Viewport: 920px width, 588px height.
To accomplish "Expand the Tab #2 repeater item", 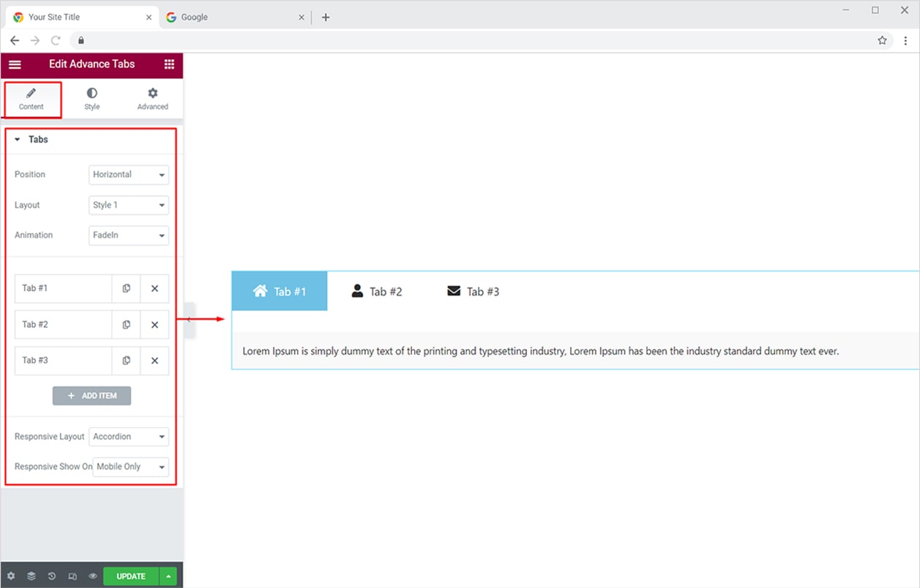I will [x=63, y=325].
